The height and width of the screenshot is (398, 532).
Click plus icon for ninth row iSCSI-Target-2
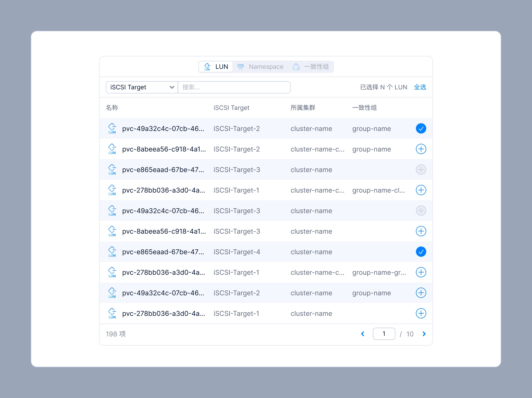pos(421,293)
